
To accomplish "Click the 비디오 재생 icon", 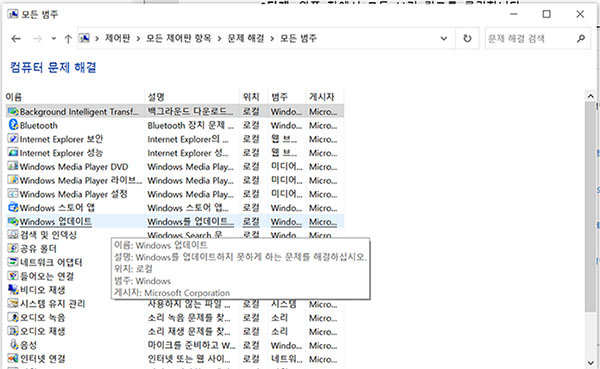I will [x=13, y=290].
